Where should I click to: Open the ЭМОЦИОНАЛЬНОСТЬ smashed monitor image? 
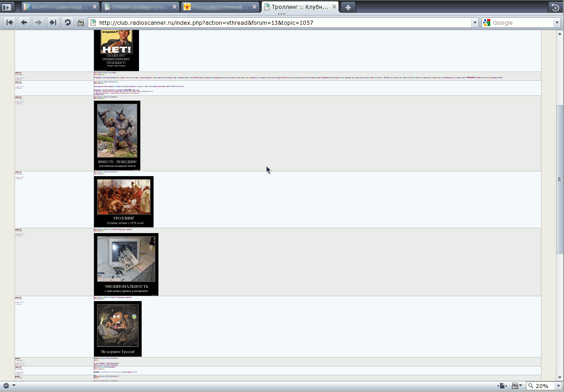(x=126, y=264)
